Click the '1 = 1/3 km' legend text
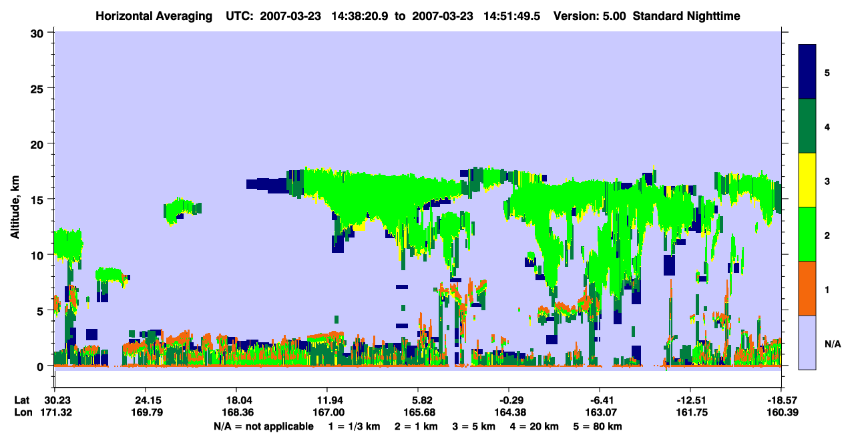 [x=355, y=426]
